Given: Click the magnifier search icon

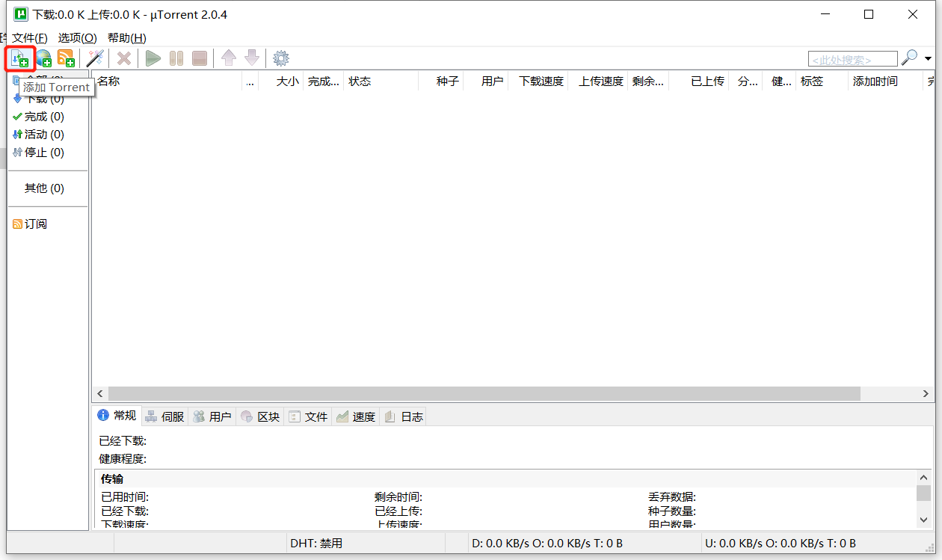Looking at the screenshot, I should pos(910,58).
